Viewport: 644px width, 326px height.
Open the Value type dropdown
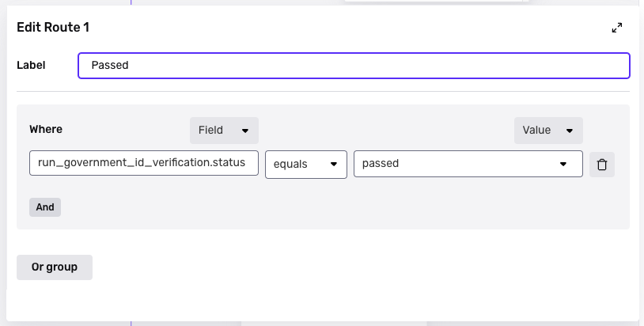(x=547, y=130)
